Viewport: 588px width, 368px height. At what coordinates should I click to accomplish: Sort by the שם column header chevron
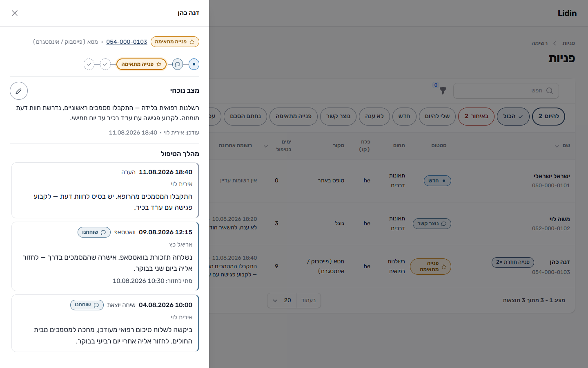coord(557,146)
